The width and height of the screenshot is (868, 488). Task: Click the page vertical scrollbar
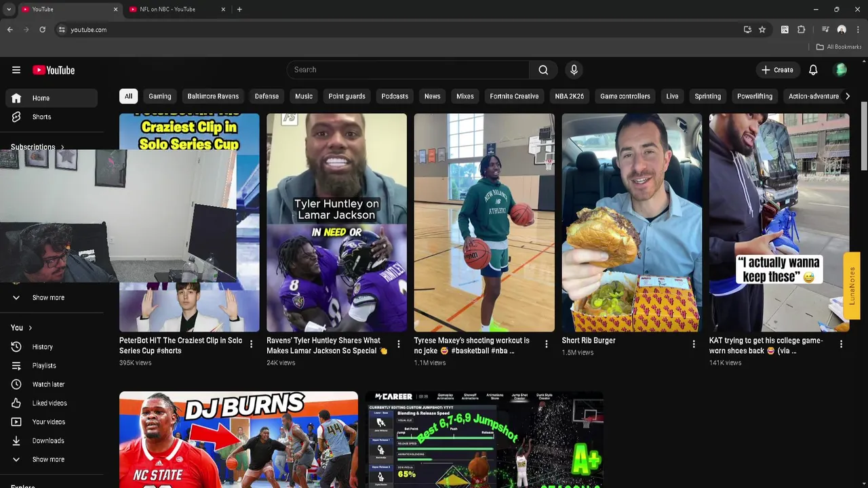point(864,136)
